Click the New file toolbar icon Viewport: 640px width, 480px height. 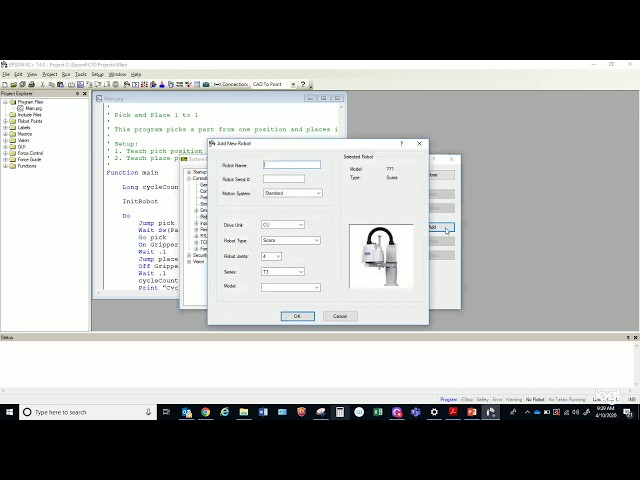coord(5,84)
